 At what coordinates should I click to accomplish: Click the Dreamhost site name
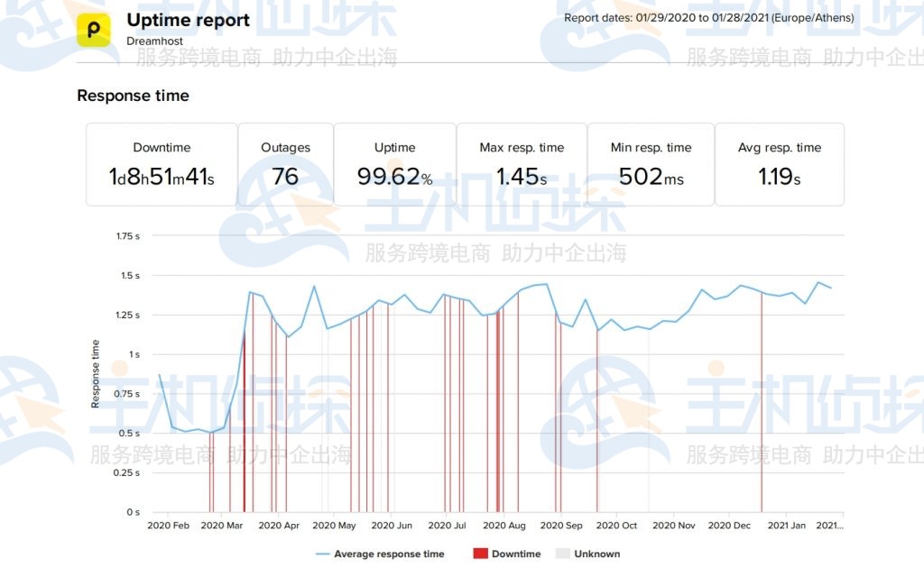[154, 41]
